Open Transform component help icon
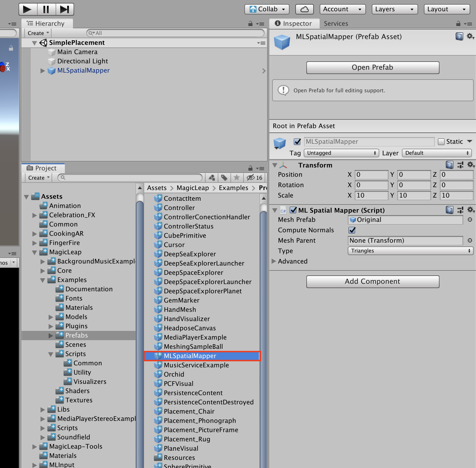 tap(449, 165)
